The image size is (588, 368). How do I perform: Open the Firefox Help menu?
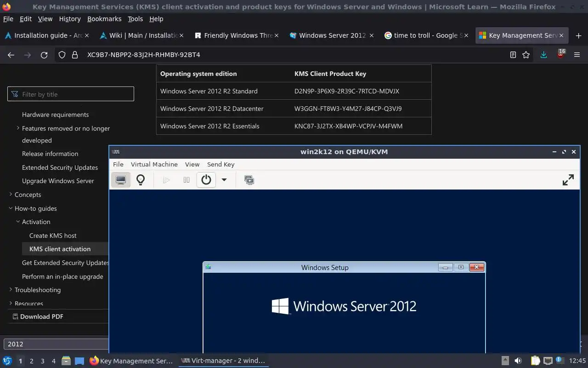156,19
